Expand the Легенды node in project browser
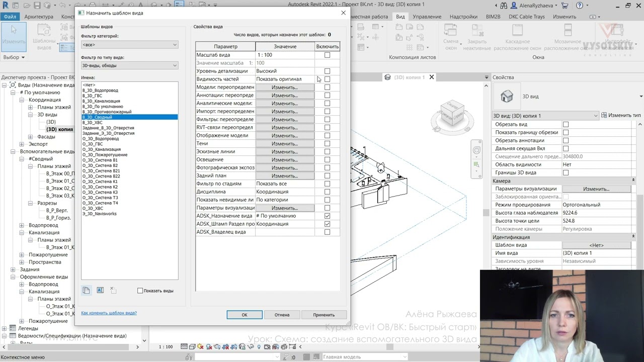644x362 pixels. point(5,328)
